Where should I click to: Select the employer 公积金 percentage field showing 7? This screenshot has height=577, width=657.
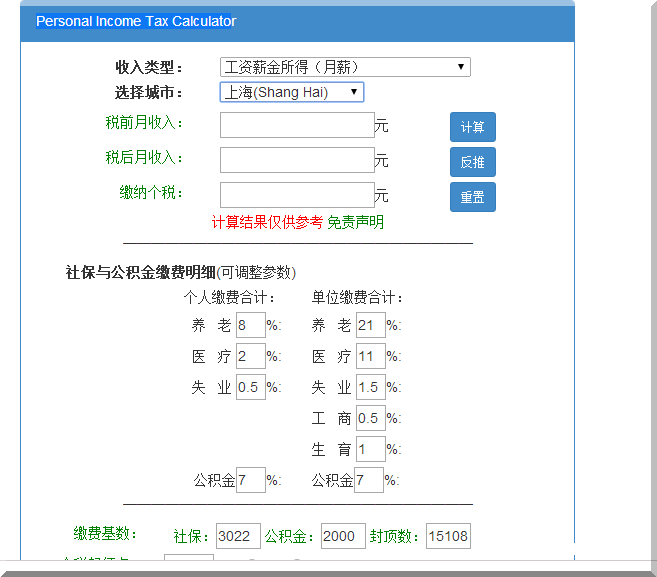(x=369, y=480)
